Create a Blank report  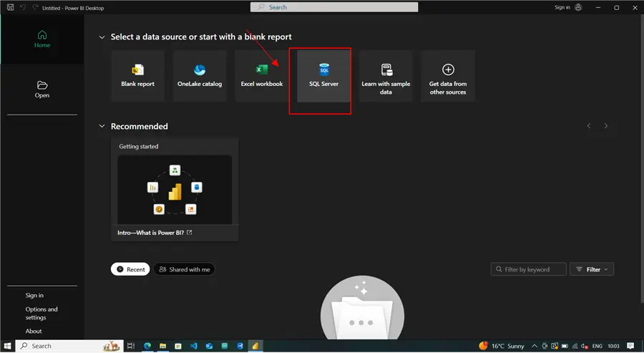coord(137,76)
